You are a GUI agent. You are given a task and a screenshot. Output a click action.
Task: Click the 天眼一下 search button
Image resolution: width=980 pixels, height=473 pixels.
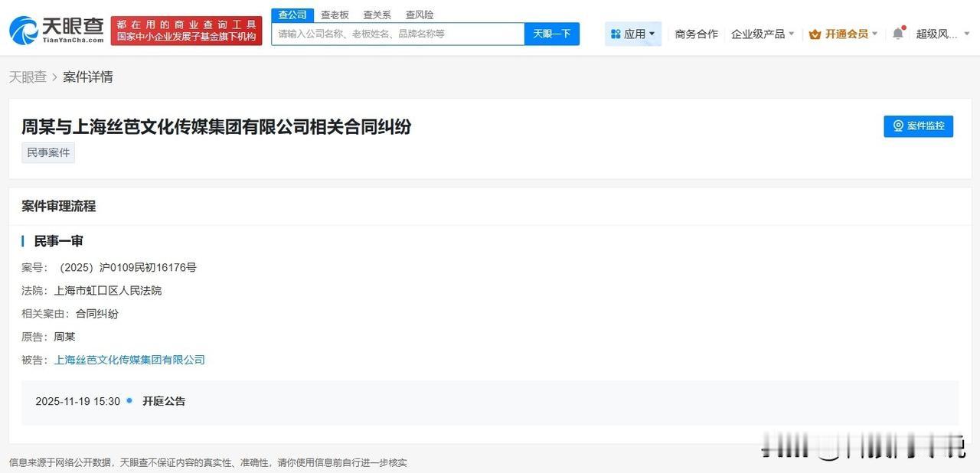[x=552, y=34]
